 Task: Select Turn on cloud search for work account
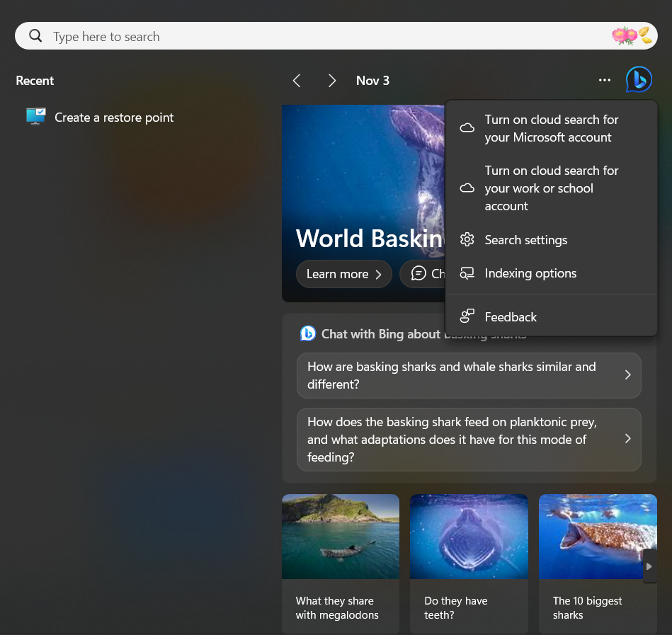point(551,188)
